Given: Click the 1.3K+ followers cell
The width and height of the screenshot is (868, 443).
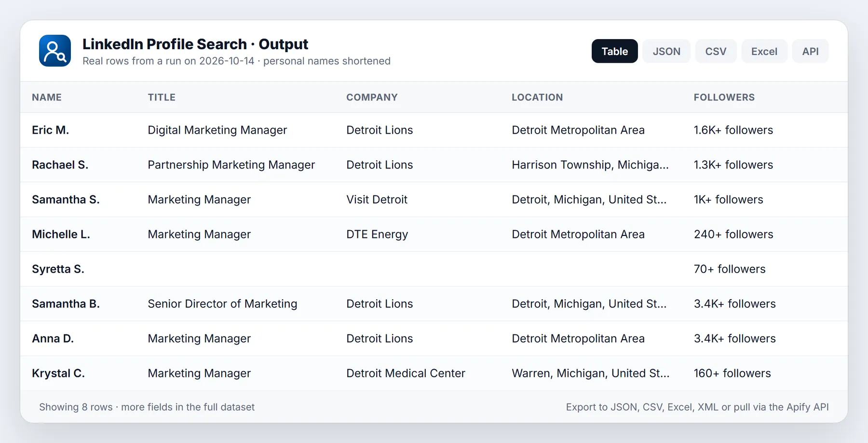Looking at the screenshot, I should (733, 165).
